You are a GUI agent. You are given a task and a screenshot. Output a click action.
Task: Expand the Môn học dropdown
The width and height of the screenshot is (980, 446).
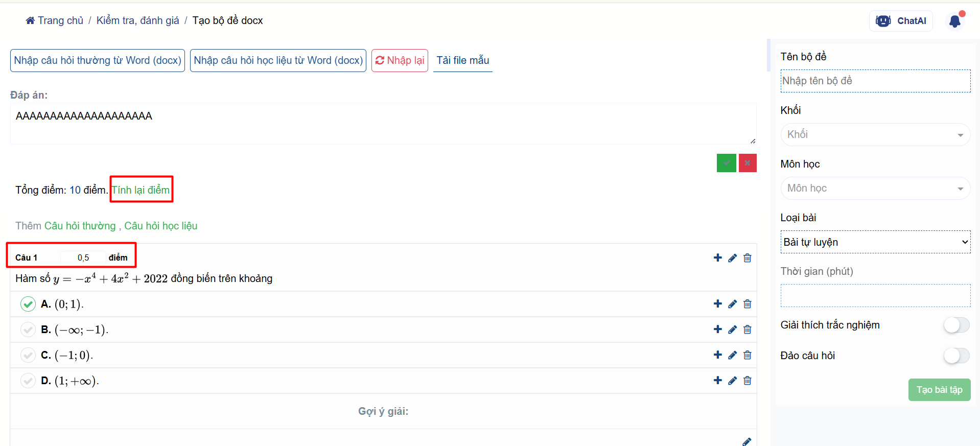[875, 188]
